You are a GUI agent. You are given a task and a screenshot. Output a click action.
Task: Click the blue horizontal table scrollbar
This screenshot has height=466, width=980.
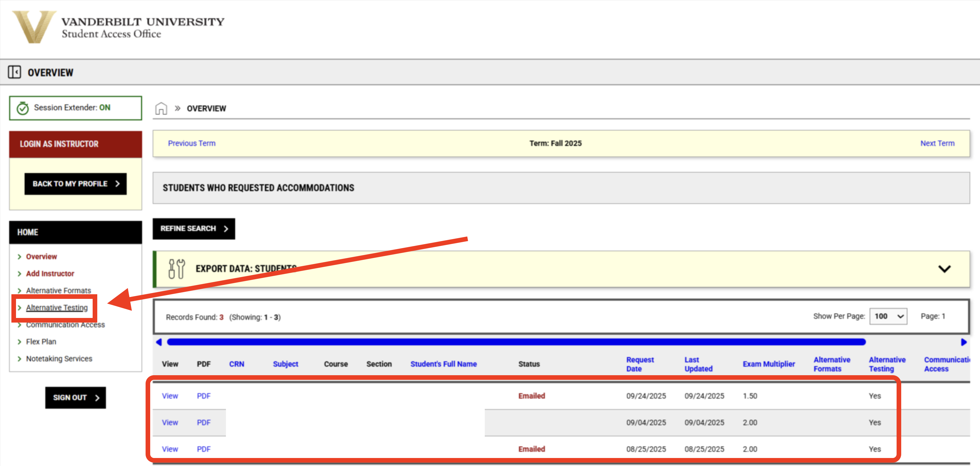tap(456, 342)
